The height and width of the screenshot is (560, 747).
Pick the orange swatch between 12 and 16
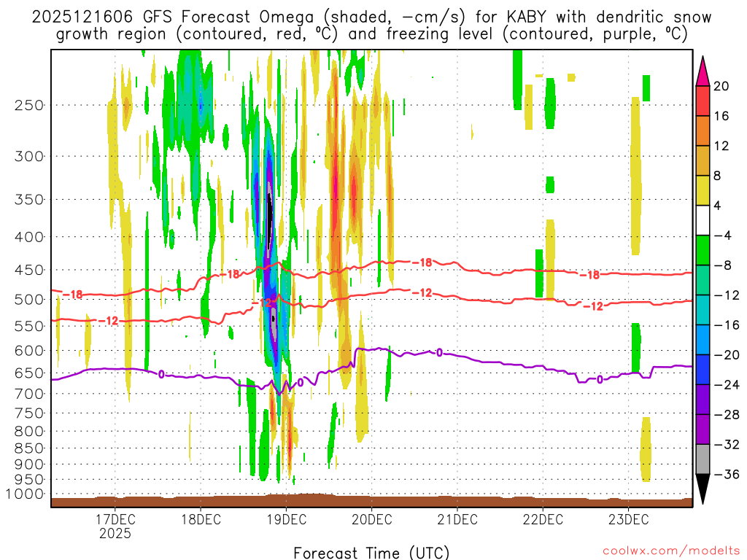click(x=703, y=131)
